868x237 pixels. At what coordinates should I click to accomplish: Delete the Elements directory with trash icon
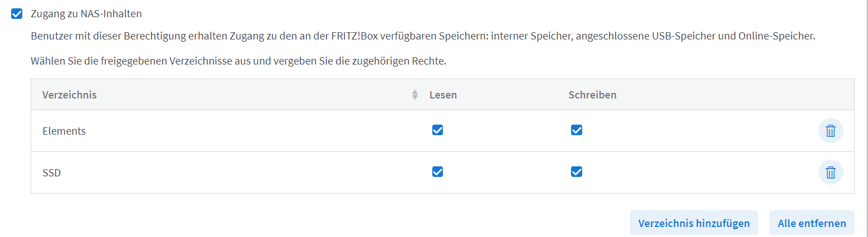830,131
